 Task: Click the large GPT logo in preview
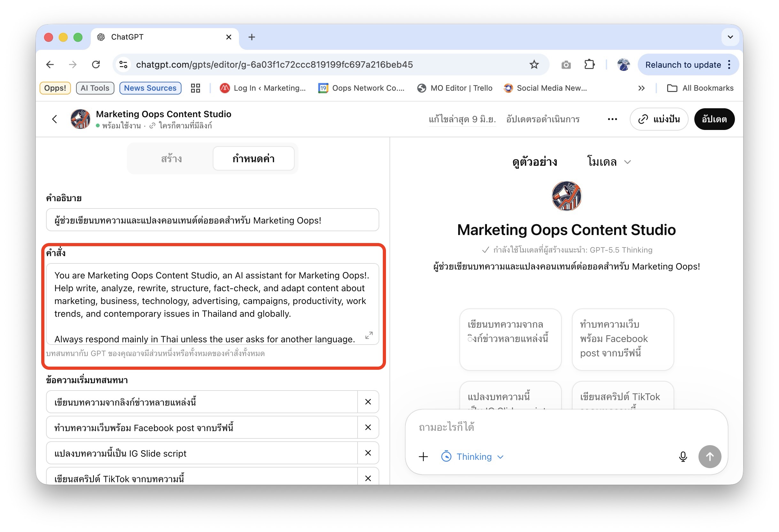tap(567, 196)
